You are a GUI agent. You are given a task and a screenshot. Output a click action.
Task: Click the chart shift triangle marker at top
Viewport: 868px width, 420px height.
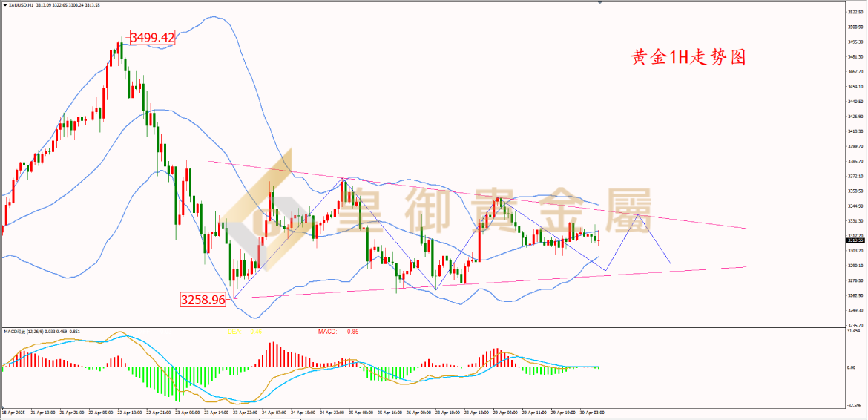click(x=599, y=2)
